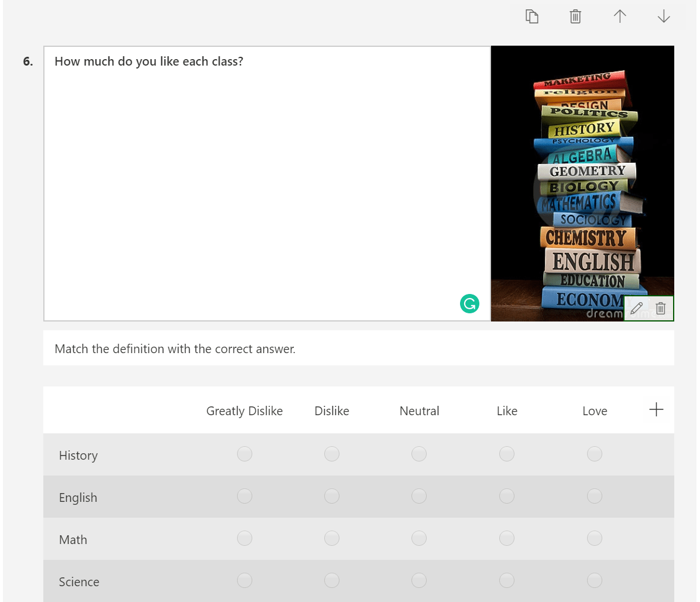Screen dimensions: 700x602
Task: Select Greatly Dislike for Math
Action: [x=245, y=538]
